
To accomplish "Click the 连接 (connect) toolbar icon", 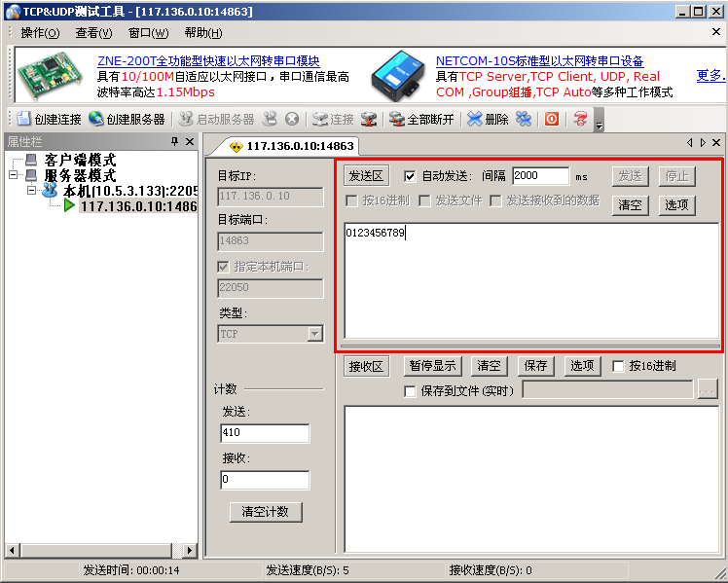I will click(x=320, y=119).
